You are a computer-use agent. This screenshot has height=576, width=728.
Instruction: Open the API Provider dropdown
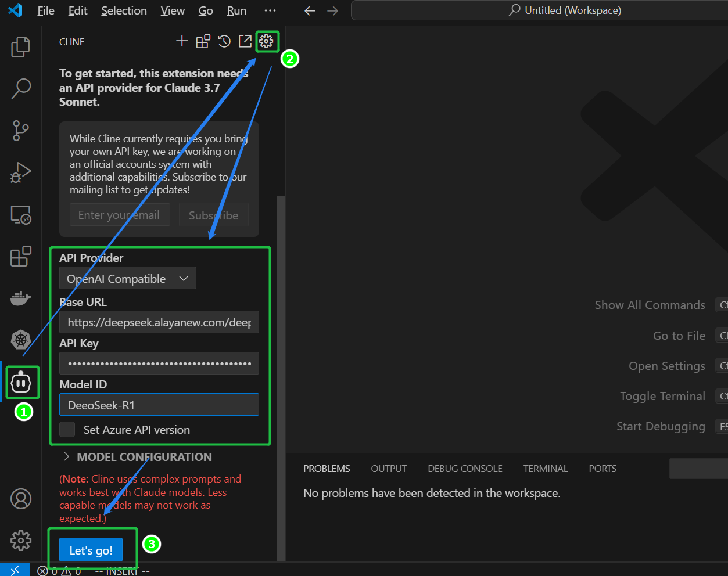click(128, 279)
